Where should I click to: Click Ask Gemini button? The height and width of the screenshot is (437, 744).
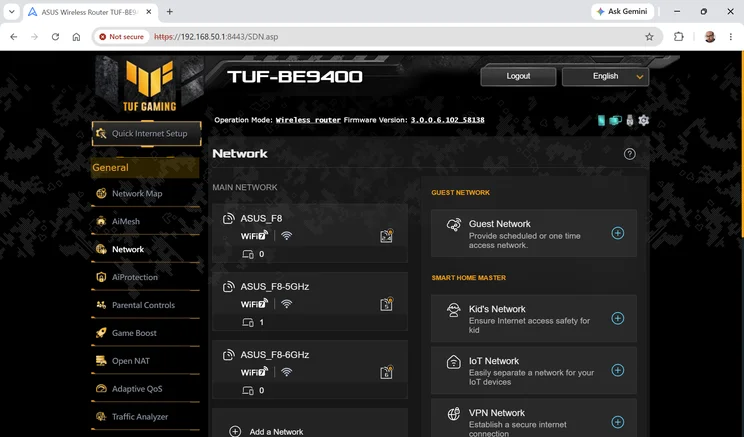click(x=622, y=11)
